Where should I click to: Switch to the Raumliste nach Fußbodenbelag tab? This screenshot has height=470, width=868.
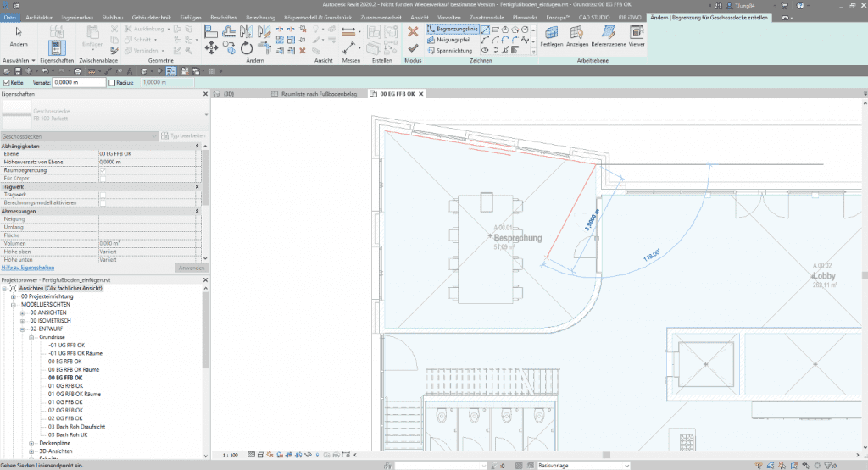pos(315,94)
